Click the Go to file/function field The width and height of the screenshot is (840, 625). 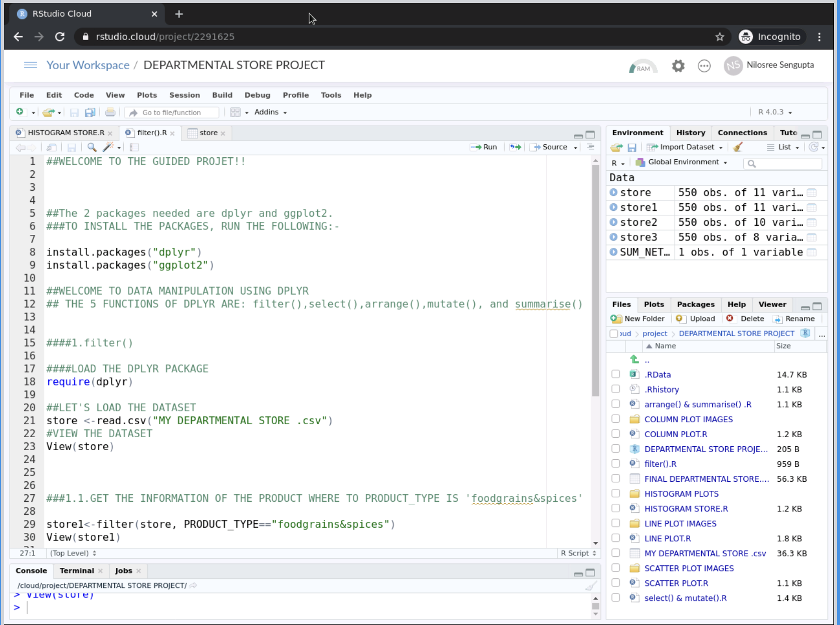click(x=172, y=113)
